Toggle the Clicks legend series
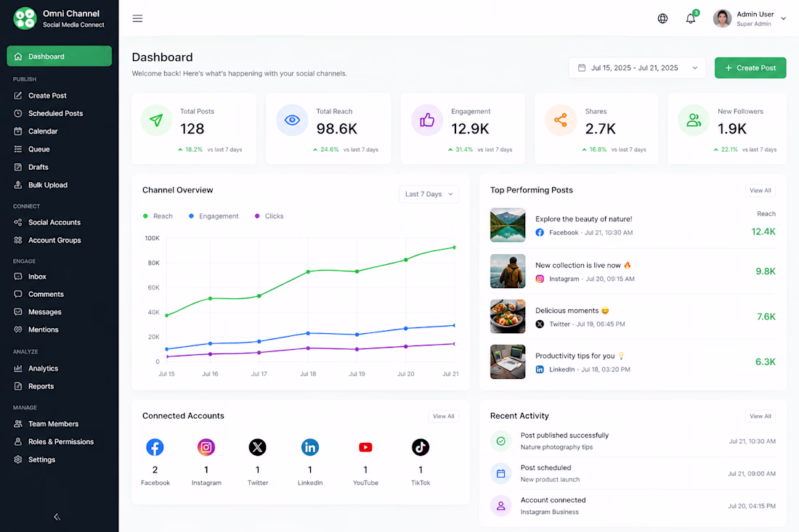Image resolution: width=799 pixels, height=532 pixels. tap(269, 216)
